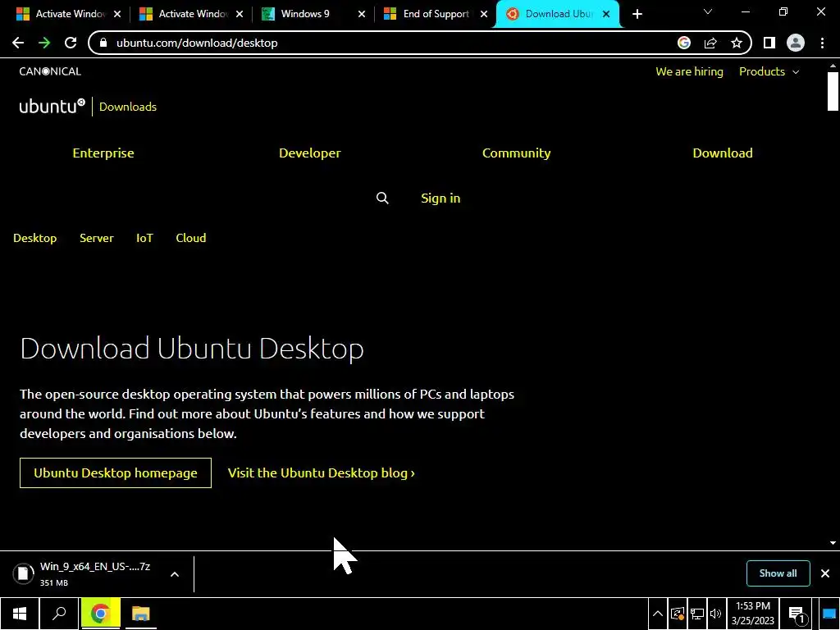The height and width of the screenshot is (630, 840).
Task: Open the Download menu
Action: pyautogui.click(x=723, y=153)
